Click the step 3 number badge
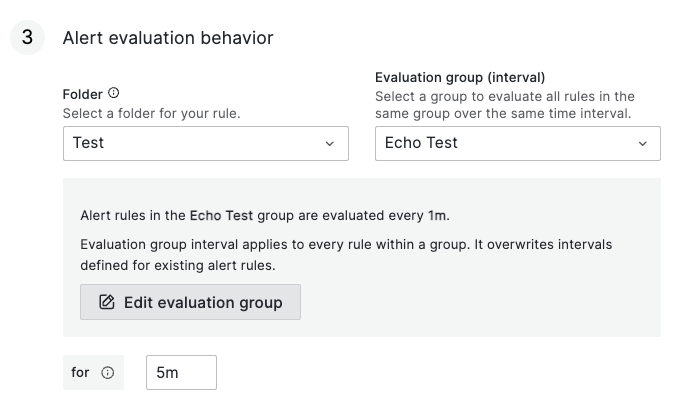The height and width of the screenshot is (408, 700). pyautogui.click(x=27, y=38)
